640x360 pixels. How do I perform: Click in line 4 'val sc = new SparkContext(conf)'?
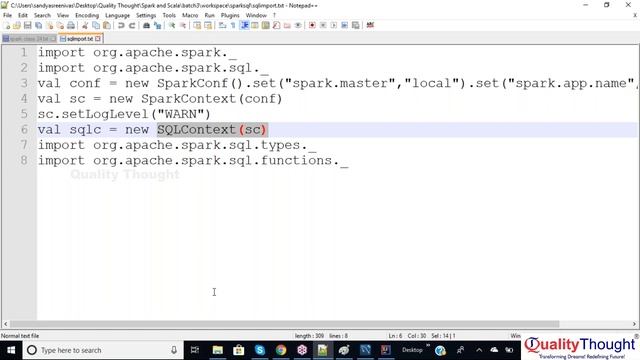pyautogui.click(x=160, y=99)
